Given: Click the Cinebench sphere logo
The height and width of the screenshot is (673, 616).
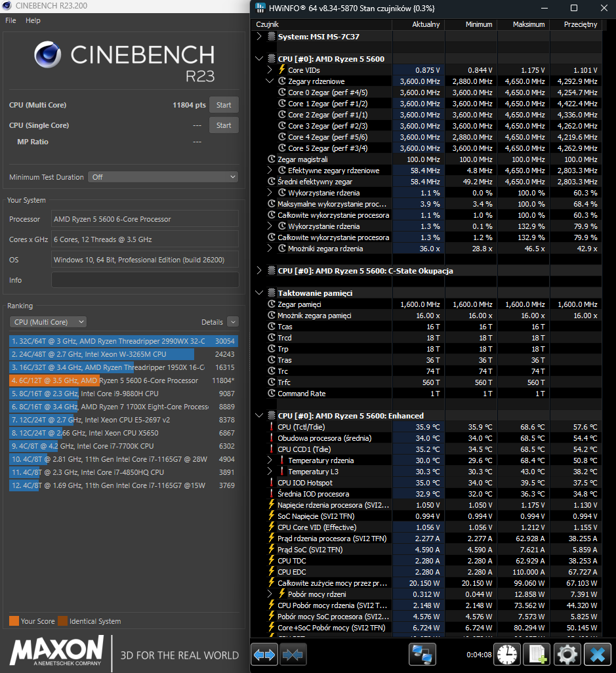Looking at the screenshot, I should 49,56.
